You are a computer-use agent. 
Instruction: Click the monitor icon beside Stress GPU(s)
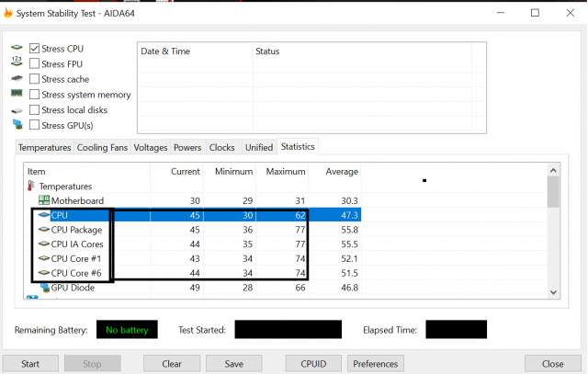click(x=17, y=124)
